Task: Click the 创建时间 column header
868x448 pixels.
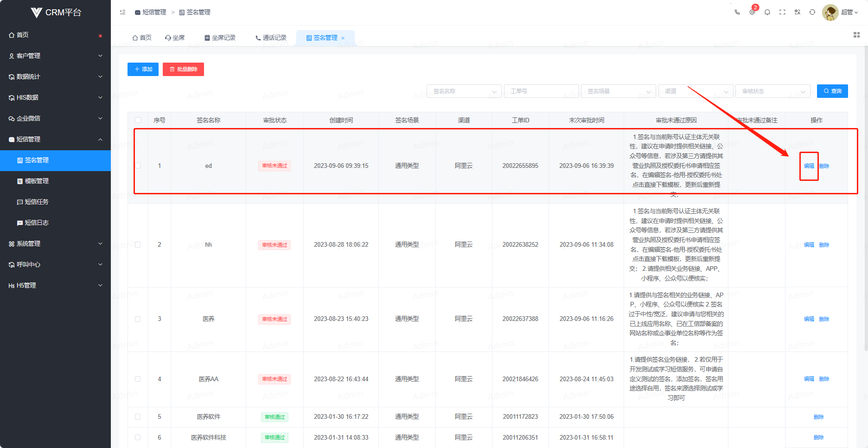Action: [341, 120]
